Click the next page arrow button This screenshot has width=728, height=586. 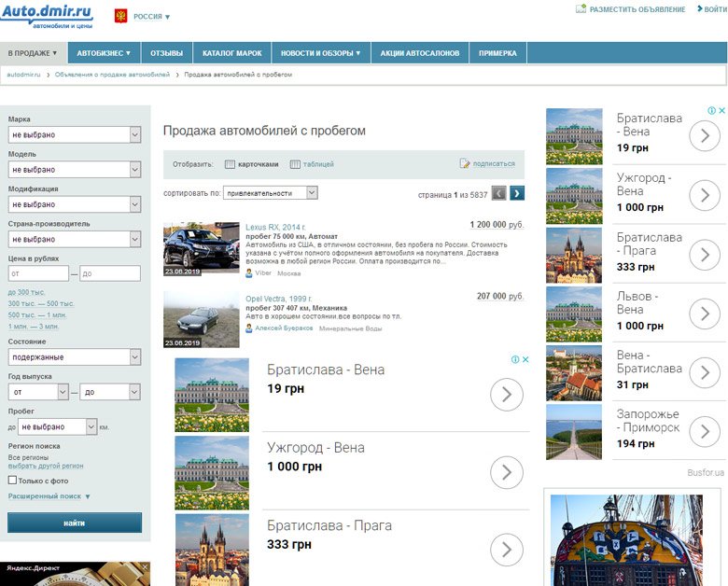click(517, 193)
